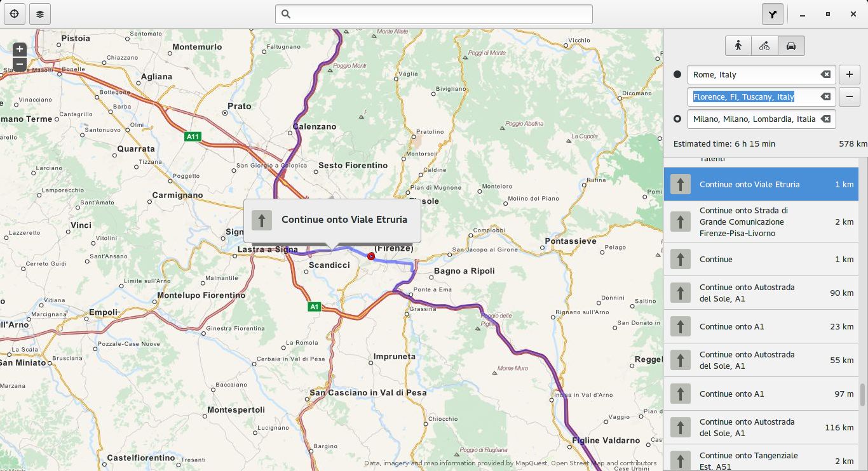Select the plain Continue 1 km instruction
868x471 pixels.
click(x=761, y=259)
